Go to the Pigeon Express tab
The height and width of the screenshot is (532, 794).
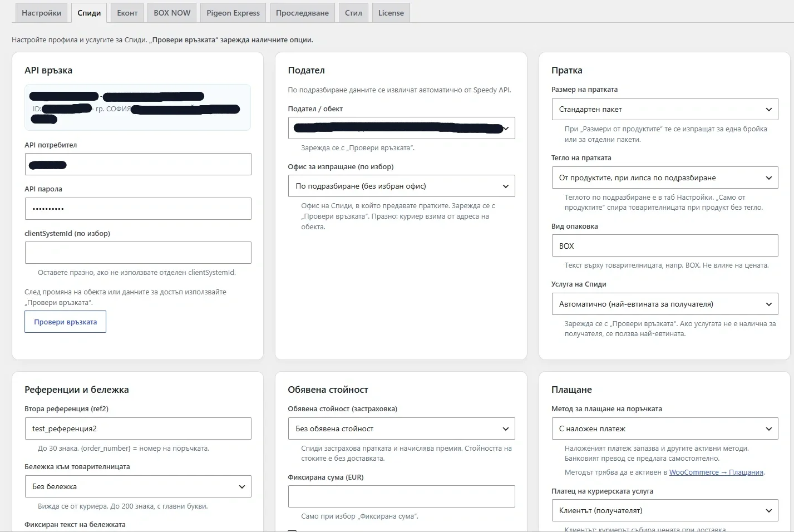[233, 13]
